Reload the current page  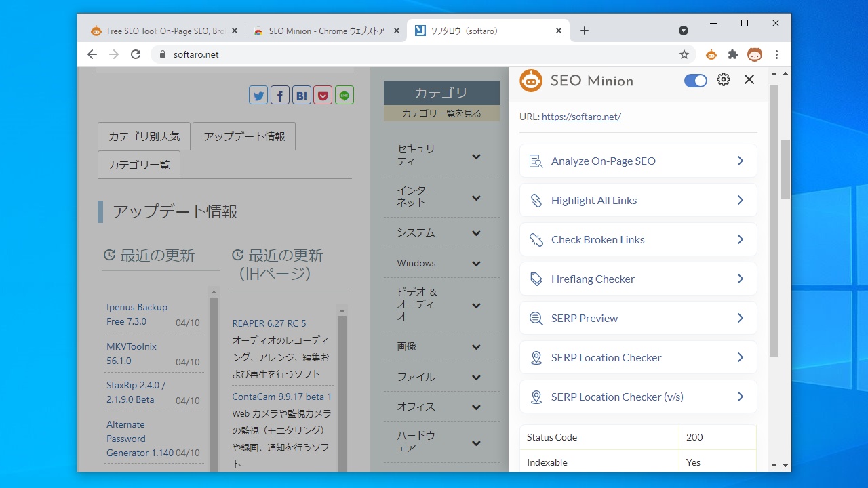pos(136,54)
